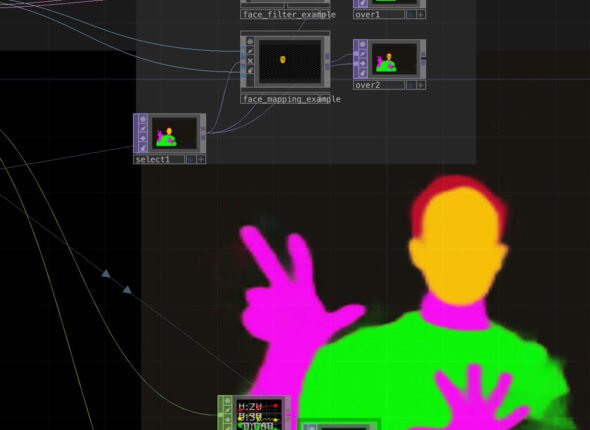The image size is (590, 430).
Task: Click the output connector of select1
Action: (x=203, y=134)
